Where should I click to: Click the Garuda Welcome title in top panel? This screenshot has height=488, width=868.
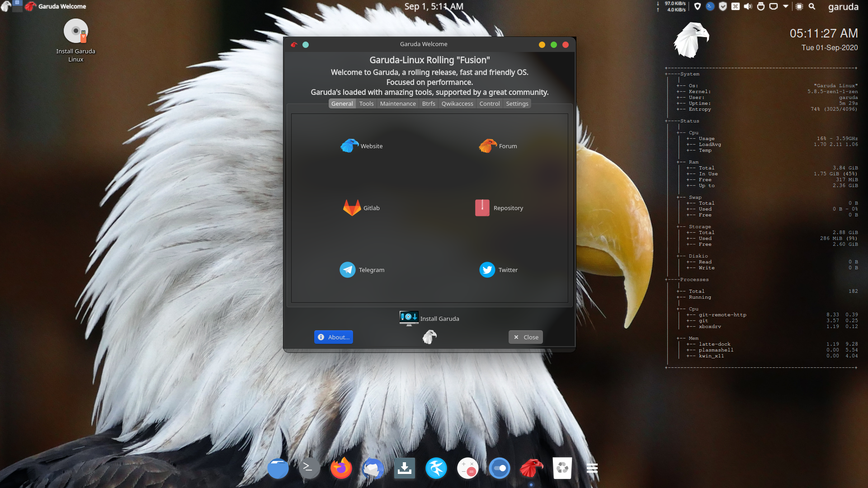[62, 6]
